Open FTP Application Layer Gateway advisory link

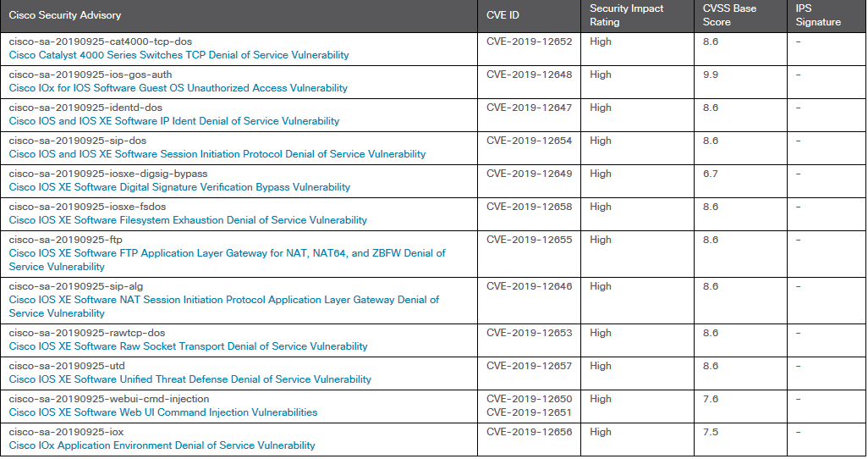tap(227, 253)
